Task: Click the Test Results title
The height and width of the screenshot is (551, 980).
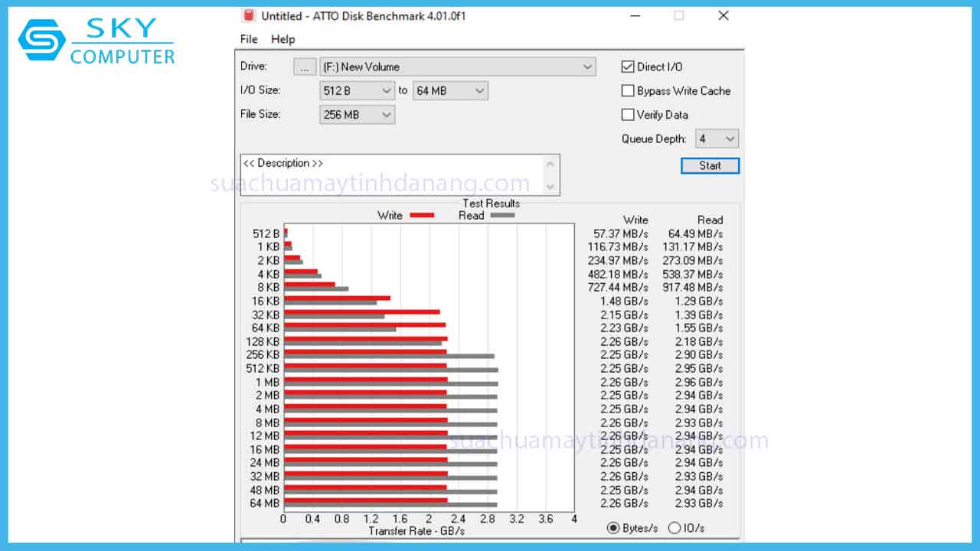Action: tap(491, 204)
